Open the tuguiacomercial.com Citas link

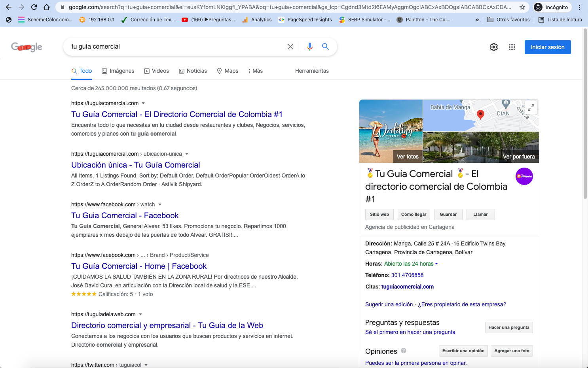[x=408, y=287]
